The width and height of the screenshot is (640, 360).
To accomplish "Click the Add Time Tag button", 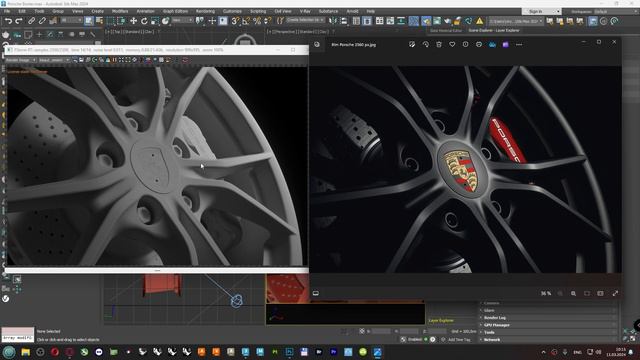I will pos(456,340).
